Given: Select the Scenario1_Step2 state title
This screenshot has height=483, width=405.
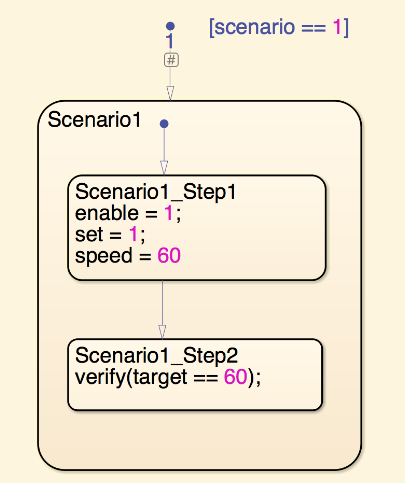Looking at the screenshot, I should tap(156, 355).
